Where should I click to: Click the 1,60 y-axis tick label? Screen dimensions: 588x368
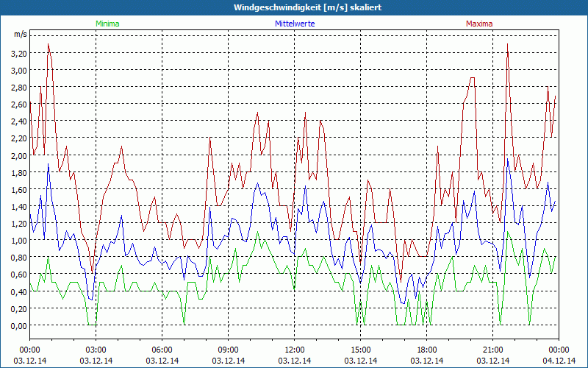[x=18, y=190]
